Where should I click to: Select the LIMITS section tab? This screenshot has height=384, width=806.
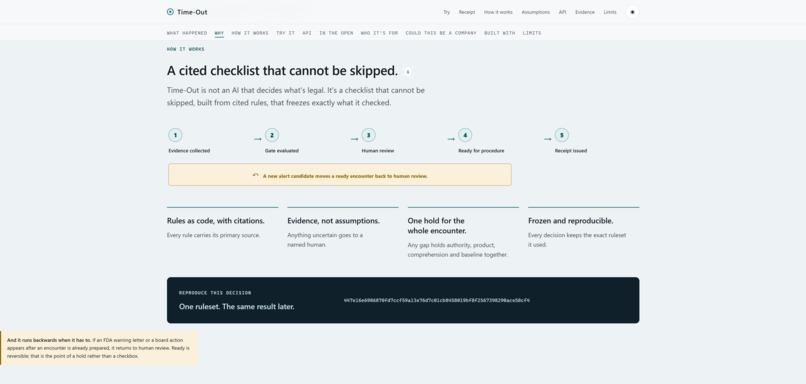[x=532, y=33]
